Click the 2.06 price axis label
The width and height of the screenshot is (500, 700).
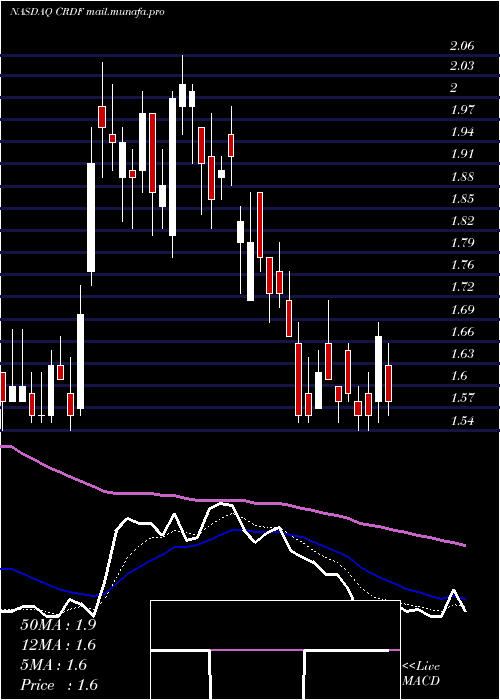click(462, 46)
